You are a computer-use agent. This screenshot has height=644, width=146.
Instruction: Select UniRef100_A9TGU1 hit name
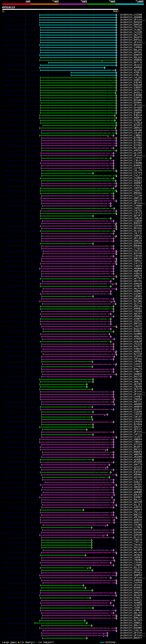click(x=131, y=53)
